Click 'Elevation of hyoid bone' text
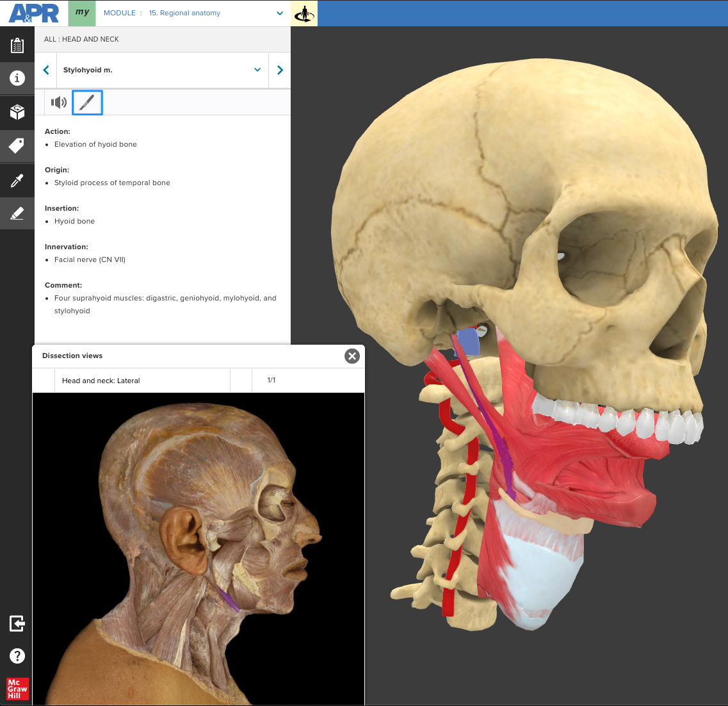 [x=95, y=144]
